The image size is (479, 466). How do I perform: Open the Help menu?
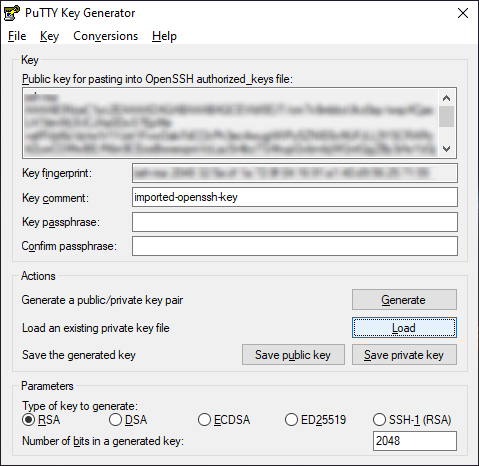164,36
